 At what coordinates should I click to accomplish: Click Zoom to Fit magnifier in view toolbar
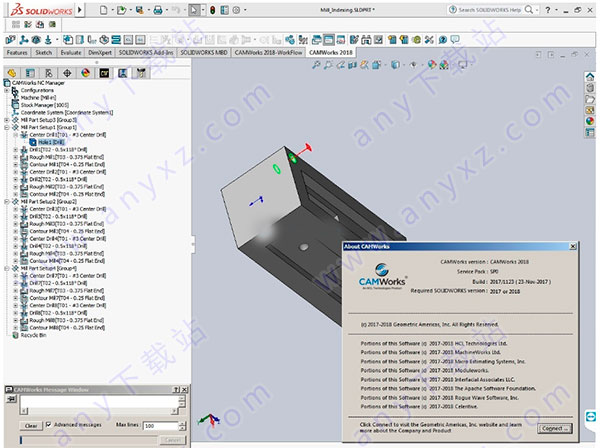point(316,65)
